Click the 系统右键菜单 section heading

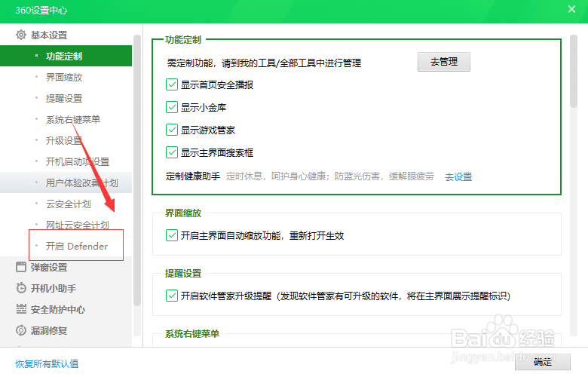[192, 333]
